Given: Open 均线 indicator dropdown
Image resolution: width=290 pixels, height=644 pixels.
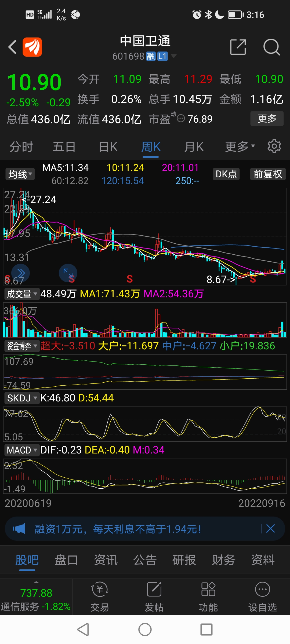Looking at the screenshot, I should click(20, 174).
